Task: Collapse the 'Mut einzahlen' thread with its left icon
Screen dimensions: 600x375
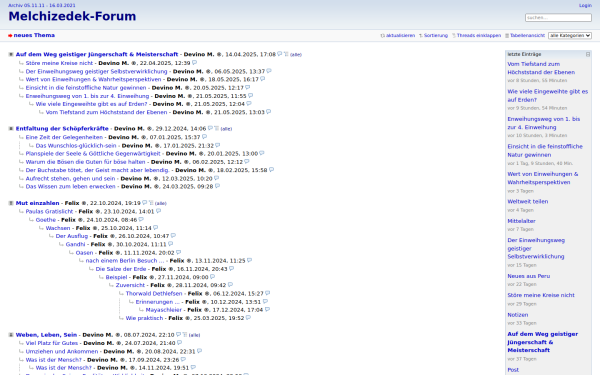Action: [x=11, y=203]
